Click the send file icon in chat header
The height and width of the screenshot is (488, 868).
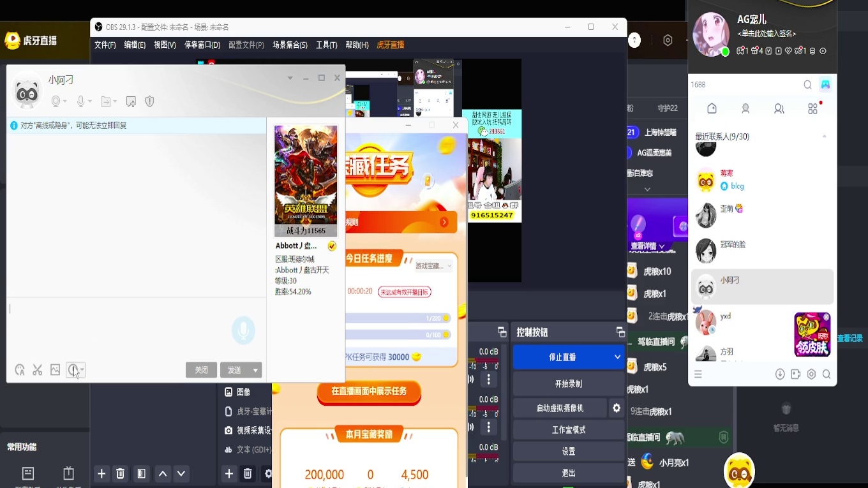click(x=106, y=101)
